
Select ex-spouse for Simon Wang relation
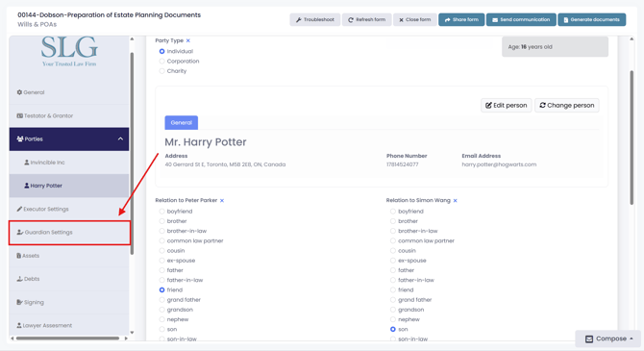coord(392,261)
